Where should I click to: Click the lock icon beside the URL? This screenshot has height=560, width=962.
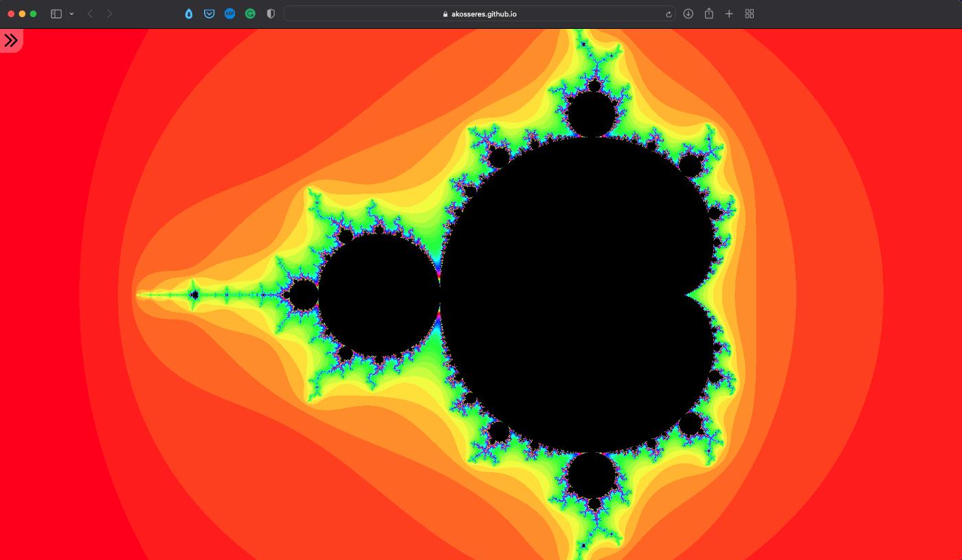tap(445, 14)
